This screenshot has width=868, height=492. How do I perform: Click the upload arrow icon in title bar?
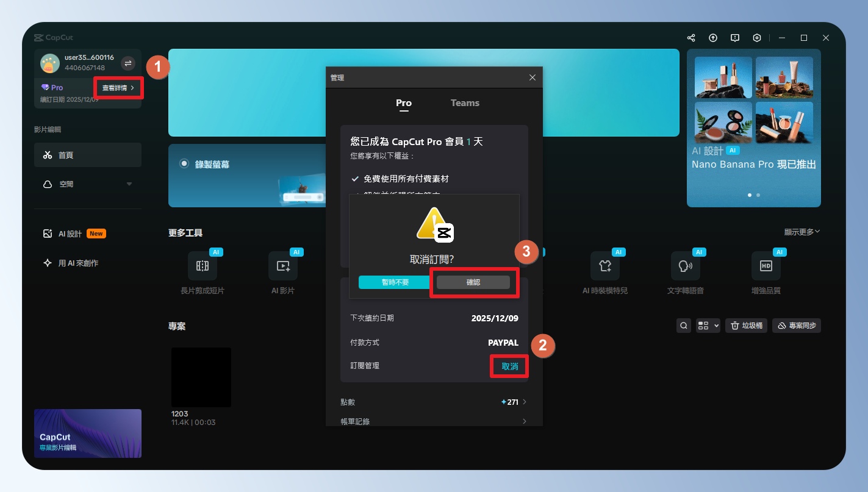[x=712, y=38]
